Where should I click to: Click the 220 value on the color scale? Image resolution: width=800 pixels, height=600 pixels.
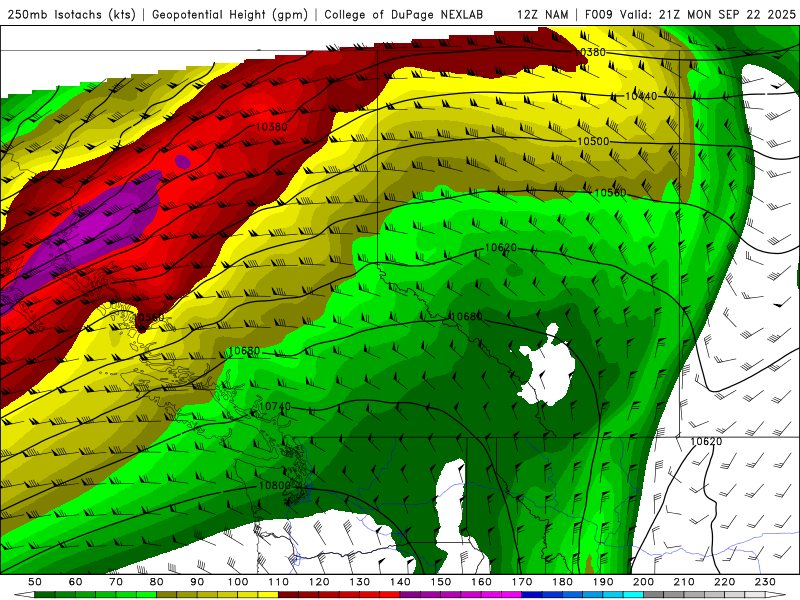coord(724,582)
